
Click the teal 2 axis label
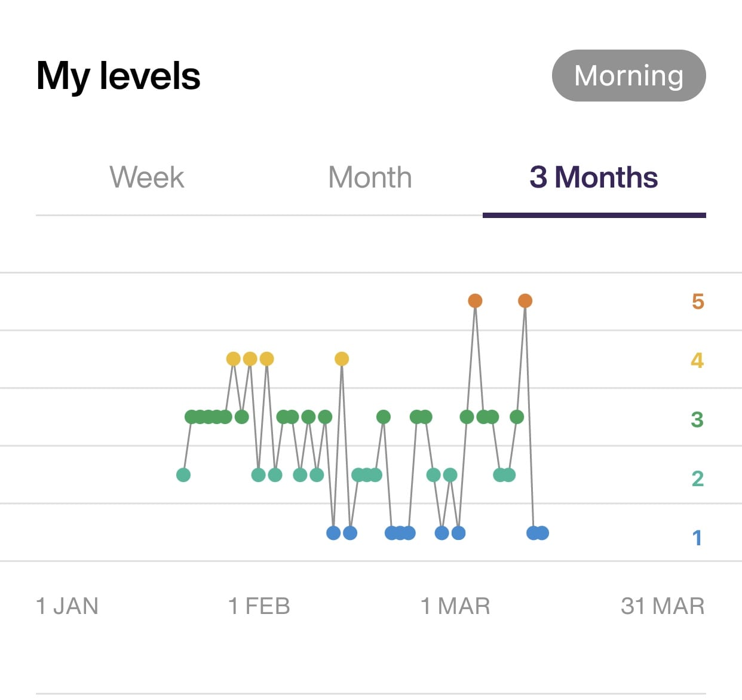(697, 478)
